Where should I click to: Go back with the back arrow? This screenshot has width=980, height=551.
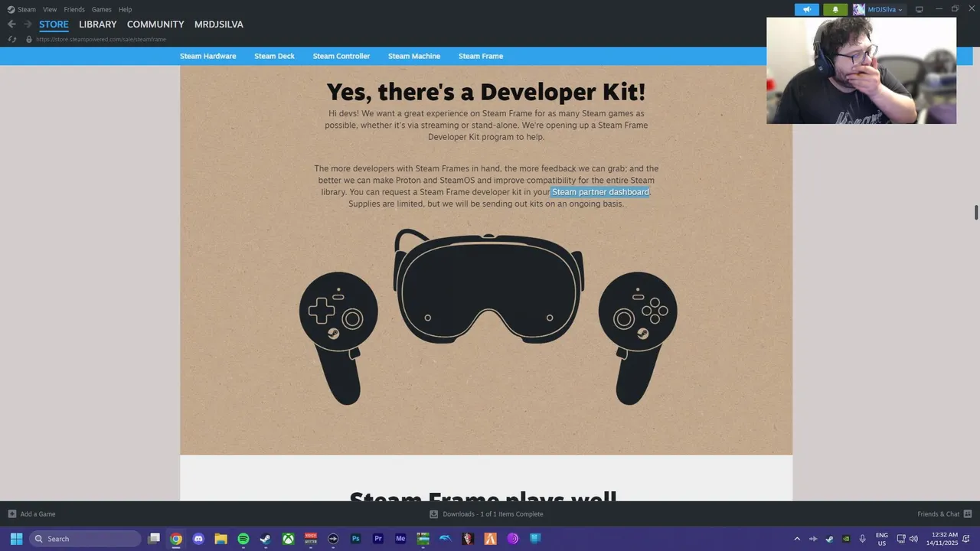point(11,24)
